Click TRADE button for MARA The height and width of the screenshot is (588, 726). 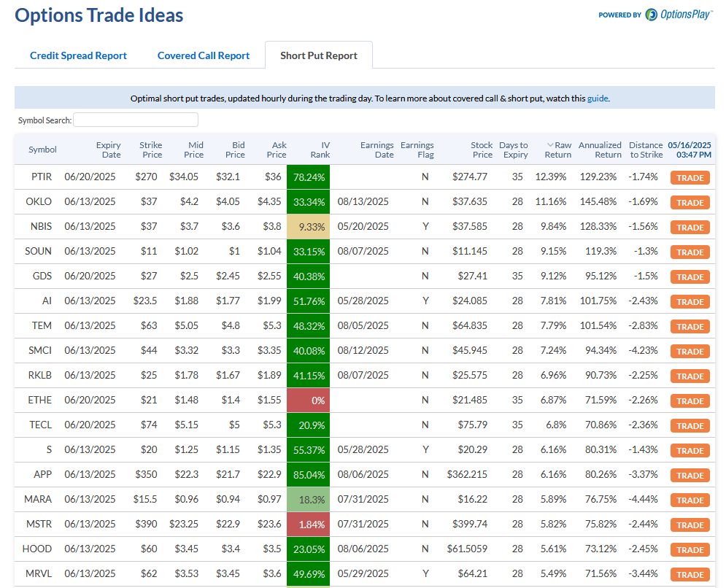pos(690,500)
